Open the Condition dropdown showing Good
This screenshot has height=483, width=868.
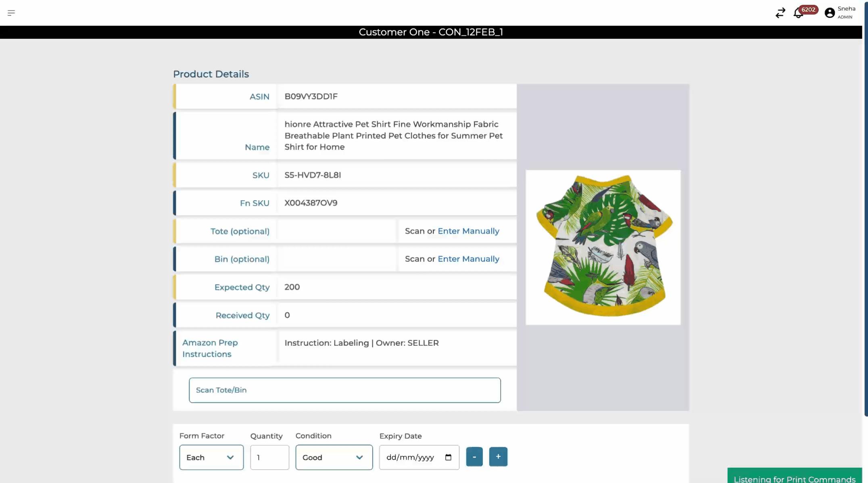[334, 457]
